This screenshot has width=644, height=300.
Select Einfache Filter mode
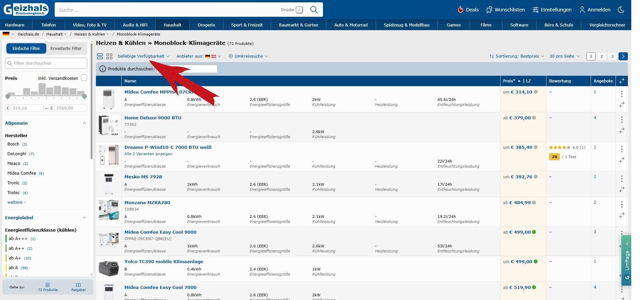[x=26, y=49]
